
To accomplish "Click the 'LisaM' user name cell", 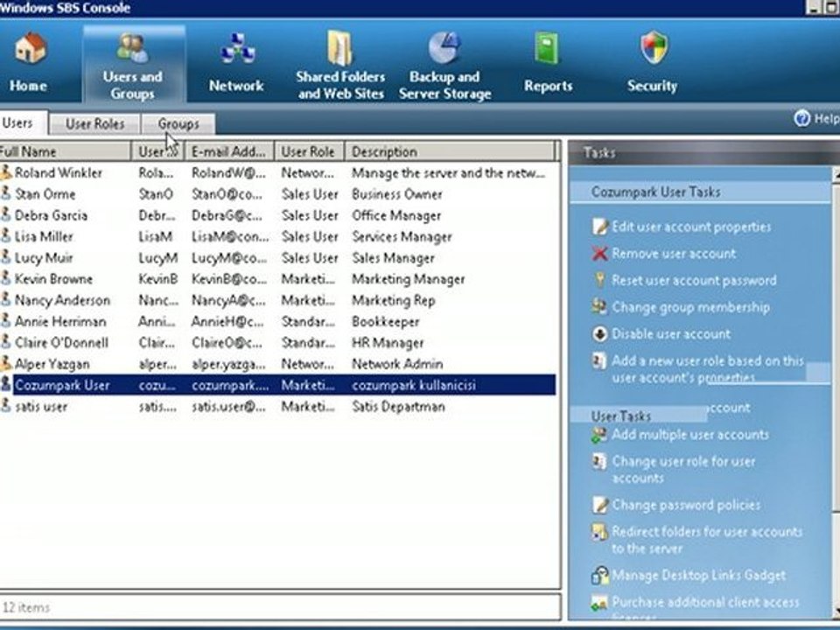I will pos(156,236).
